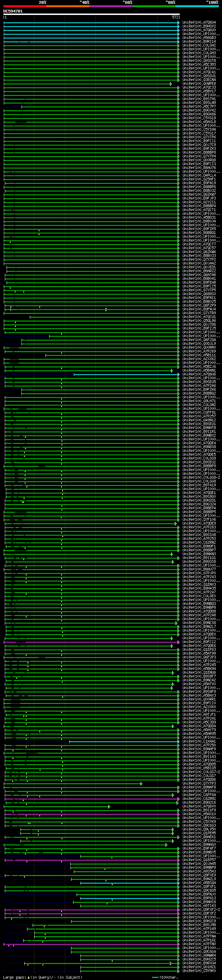The width and height of the screenshot is (222, 980).
Task: Select label UniRef100_A7QC41
Action: tap(199, 72)
